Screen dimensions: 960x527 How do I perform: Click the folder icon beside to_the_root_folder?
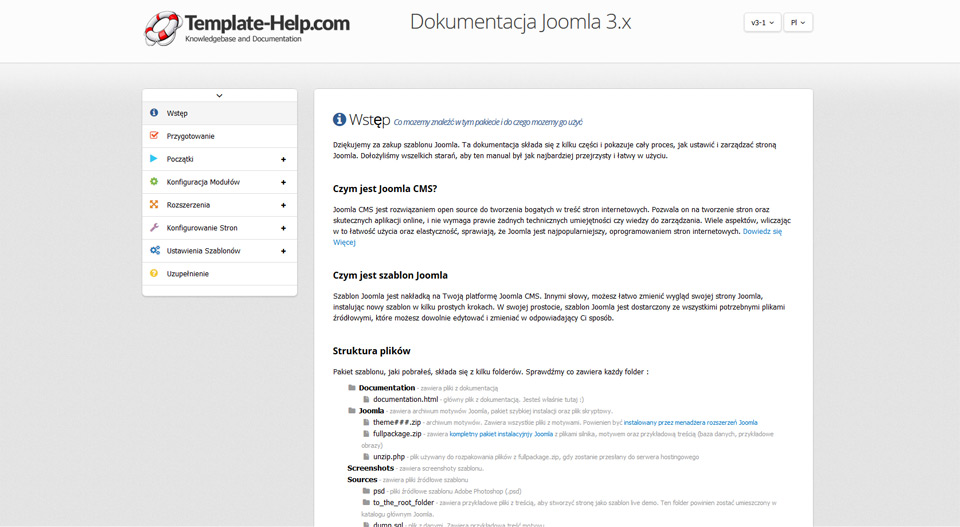click(366, 502)
